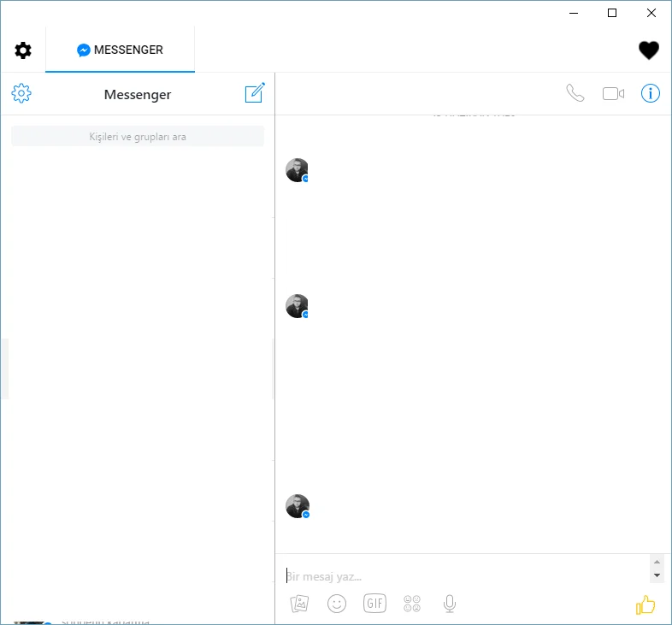Open Messenger settings with blue gear

tap(21, 93)
